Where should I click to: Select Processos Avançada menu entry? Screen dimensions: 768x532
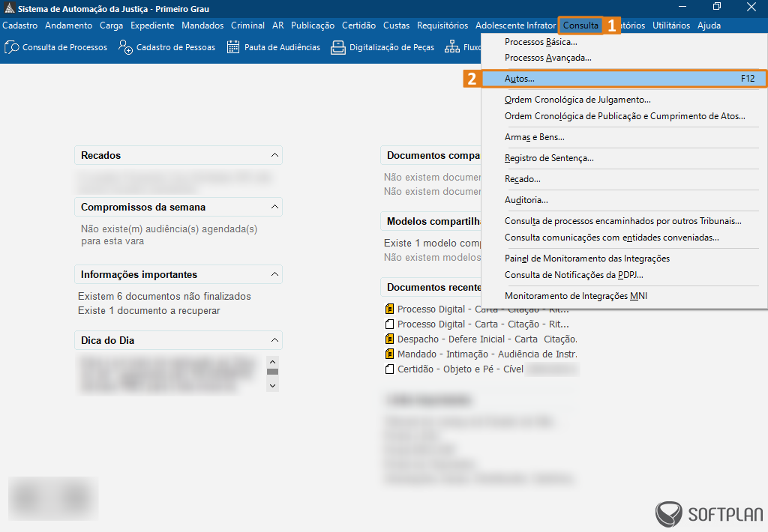point(624,58)
